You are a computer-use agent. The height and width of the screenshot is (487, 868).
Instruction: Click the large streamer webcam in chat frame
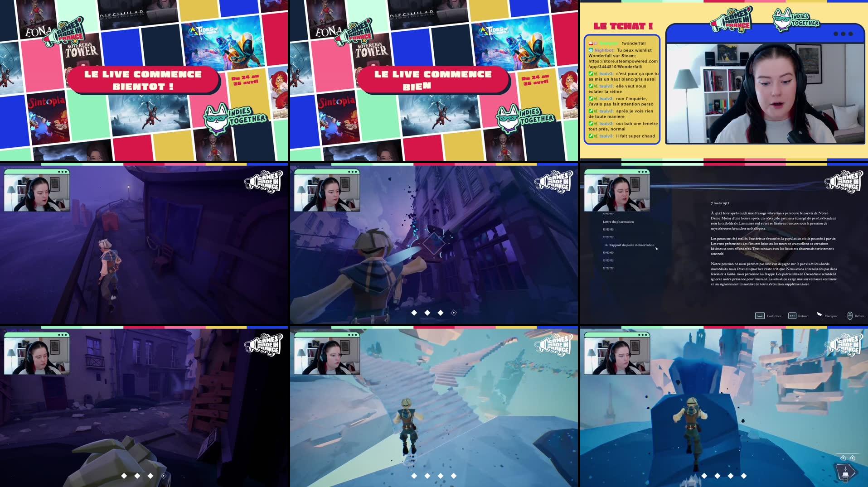point(765,93)
